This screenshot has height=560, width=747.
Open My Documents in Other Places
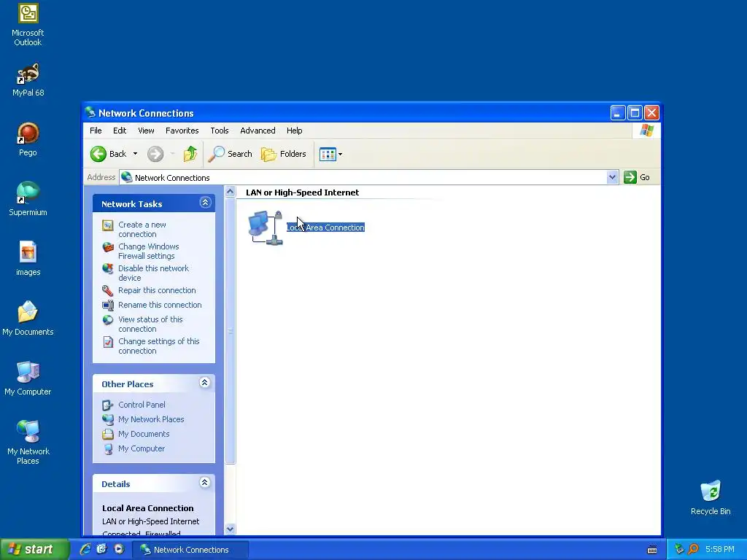pyautogui.click(x=144, y=435)
